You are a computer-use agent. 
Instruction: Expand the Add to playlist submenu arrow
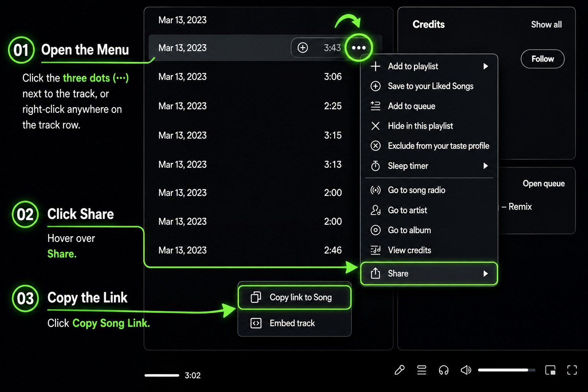click(x=485, y=66)
